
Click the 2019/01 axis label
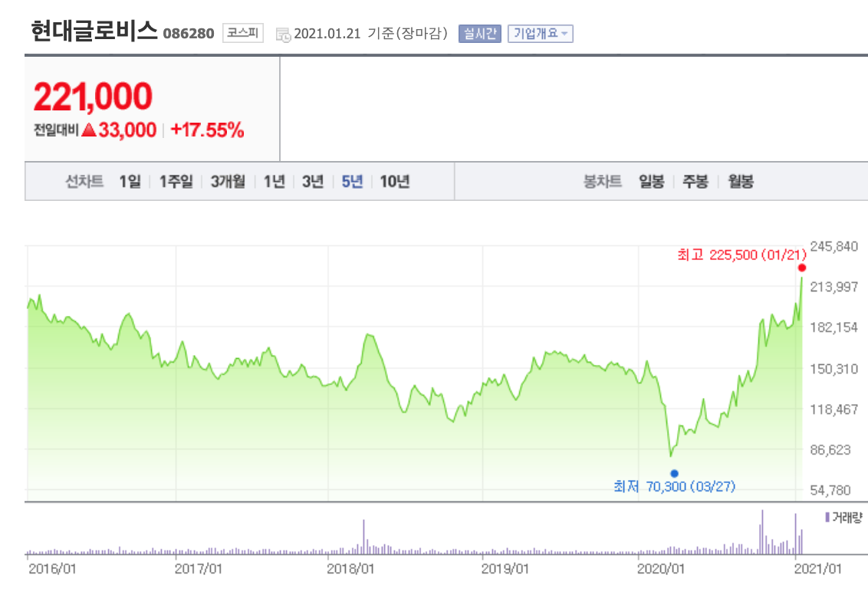pos(505,569)
